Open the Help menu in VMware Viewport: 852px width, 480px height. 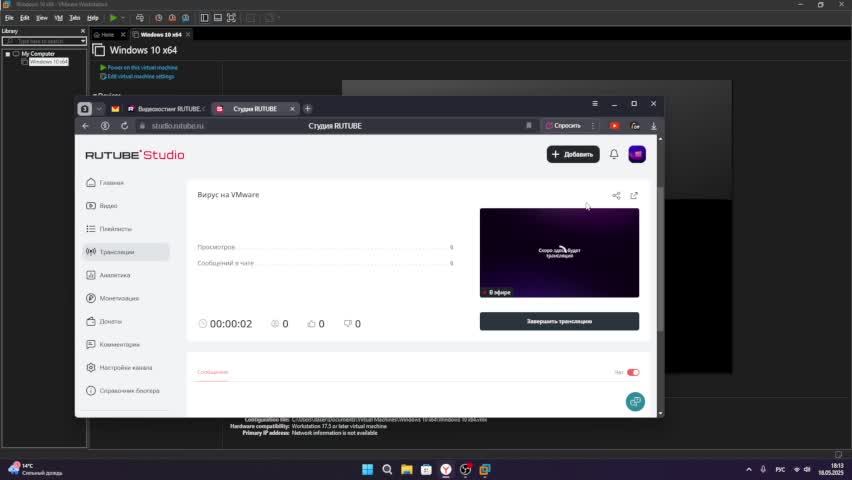pos(93,18)
